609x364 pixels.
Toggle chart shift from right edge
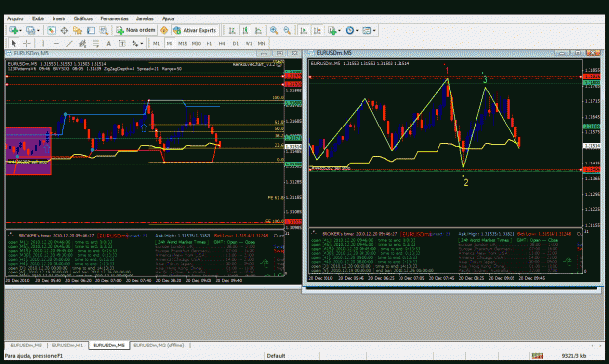click(x=317, y=30)
